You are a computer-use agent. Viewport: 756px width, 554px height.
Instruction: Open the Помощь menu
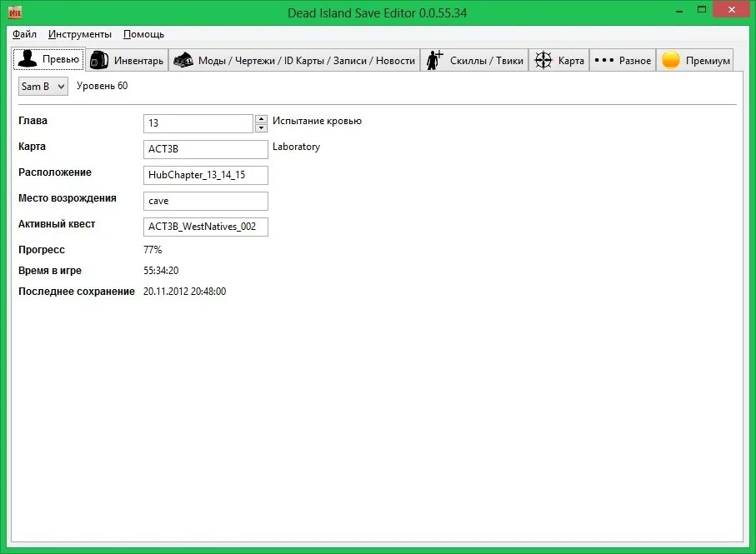pyautogui.click(x=143, y=34)
